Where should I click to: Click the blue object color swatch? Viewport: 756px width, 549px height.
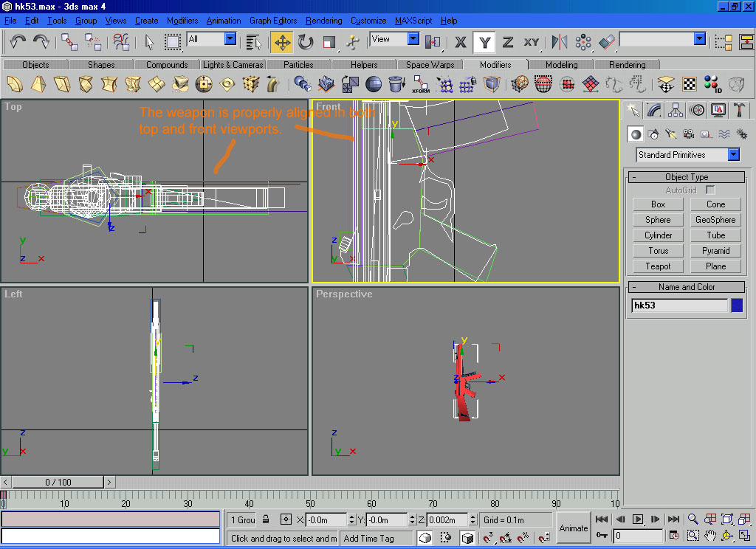pyautogui.click(x=737, y=305)
